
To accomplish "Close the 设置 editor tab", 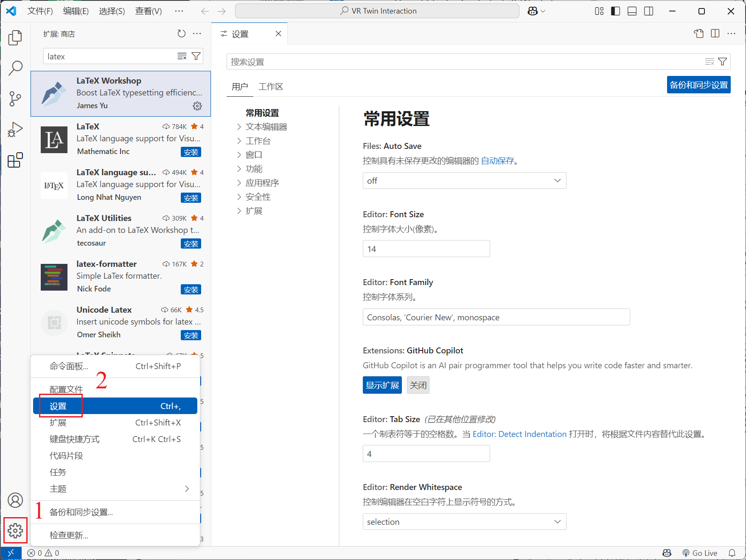I will 278,34.
